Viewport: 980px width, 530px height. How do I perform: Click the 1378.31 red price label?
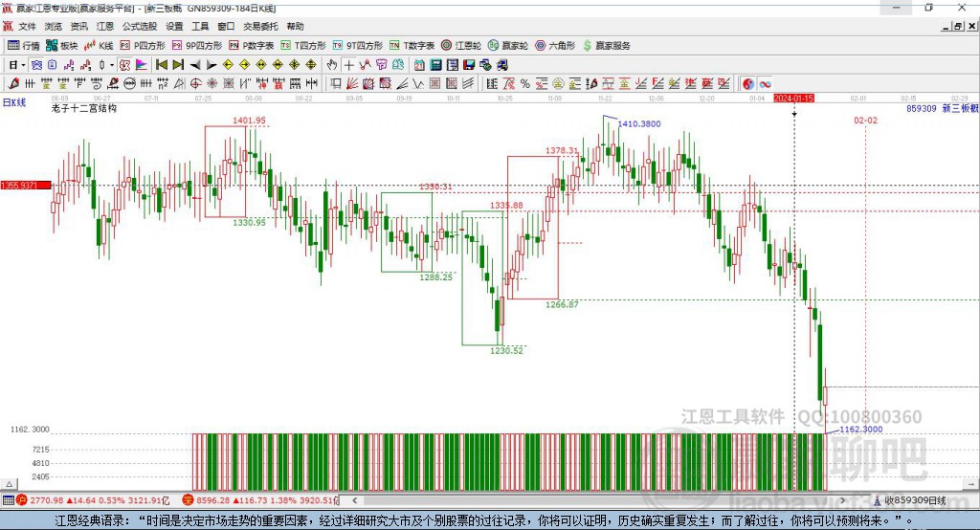coord(562,150)
